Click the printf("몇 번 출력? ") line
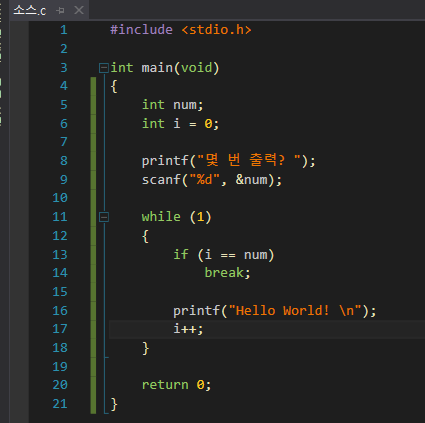The width and height of the screenshot is (425, 423). 228,161
